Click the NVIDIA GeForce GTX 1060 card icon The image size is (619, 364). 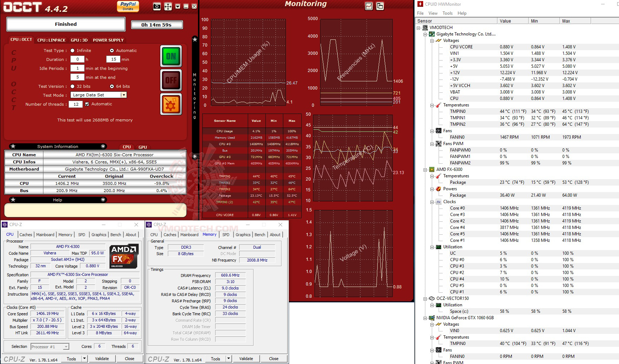click(x=432, y=318)
